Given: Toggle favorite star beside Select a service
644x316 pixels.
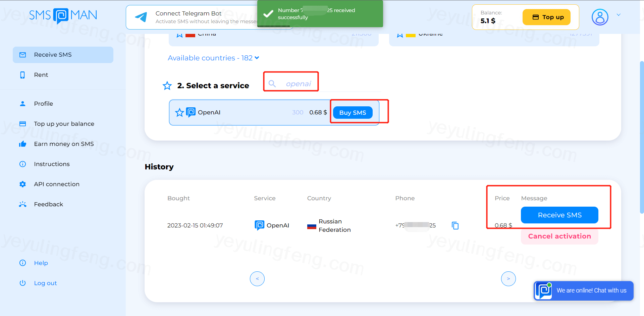Looking at the screenshot, I should click(167, 86).
